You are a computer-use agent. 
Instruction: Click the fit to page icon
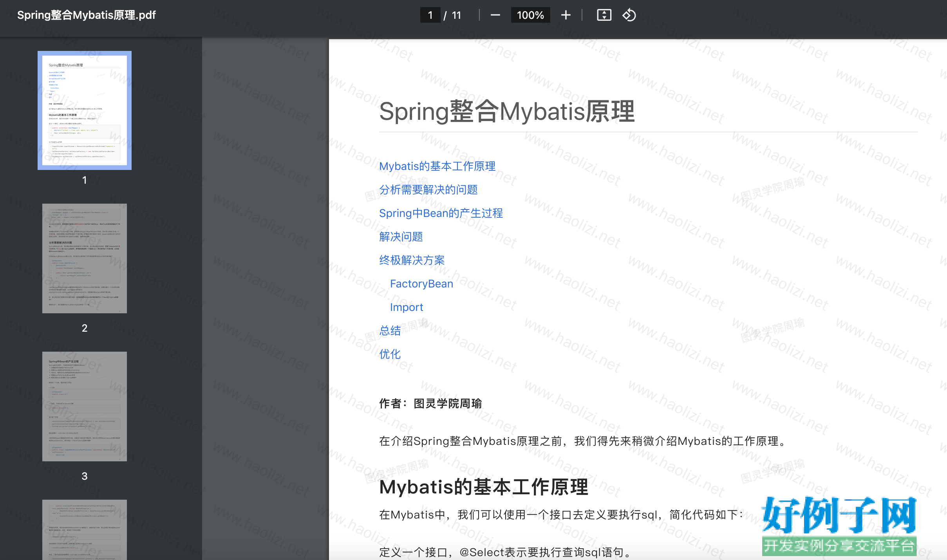point(604,15)
